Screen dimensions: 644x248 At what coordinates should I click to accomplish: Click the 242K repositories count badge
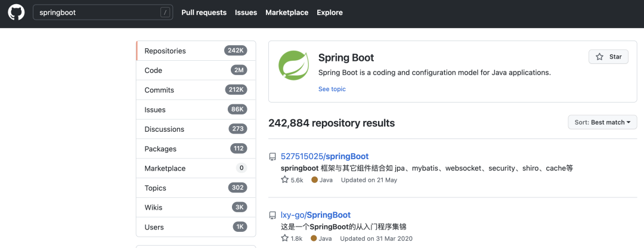tap(236, 51)
